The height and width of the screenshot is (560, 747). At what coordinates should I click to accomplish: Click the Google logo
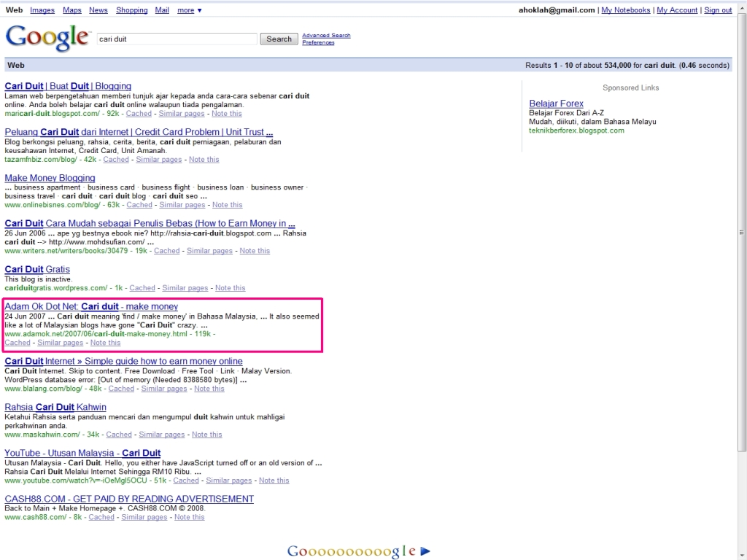pos(47,38)
